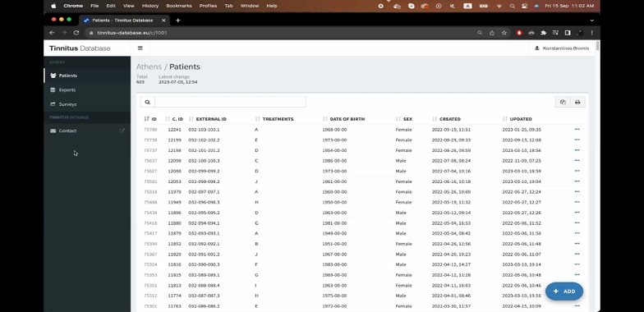Viewport: 644px width, 312px height.
Task: Open the History menu in the menu bar
Action: click(x=149, y=6)
